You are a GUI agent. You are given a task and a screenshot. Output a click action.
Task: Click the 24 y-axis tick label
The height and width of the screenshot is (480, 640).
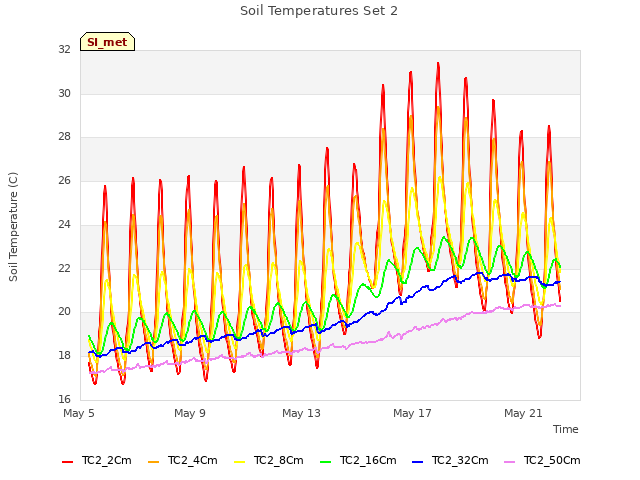[64, 224]
